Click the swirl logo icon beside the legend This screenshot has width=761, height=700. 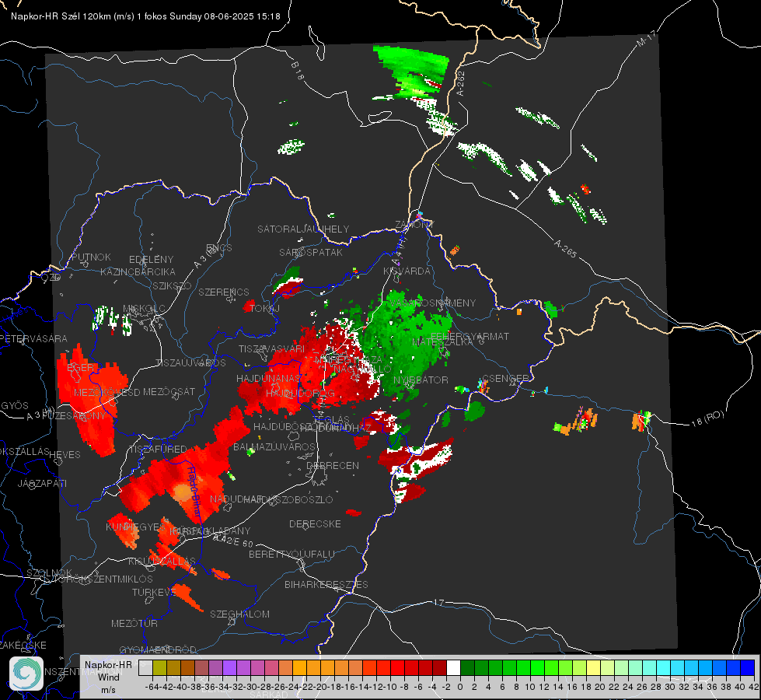(26, 674)
